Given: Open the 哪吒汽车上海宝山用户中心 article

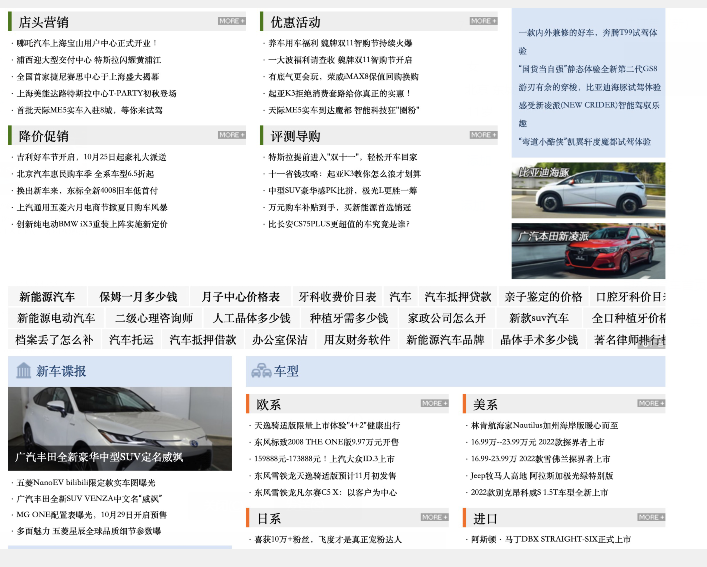Looking at the screenshot, I should coord(86,43).
